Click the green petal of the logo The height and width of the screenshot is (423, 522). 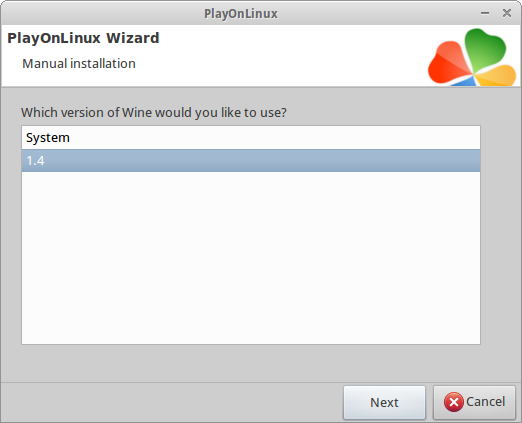coord(484,48)
